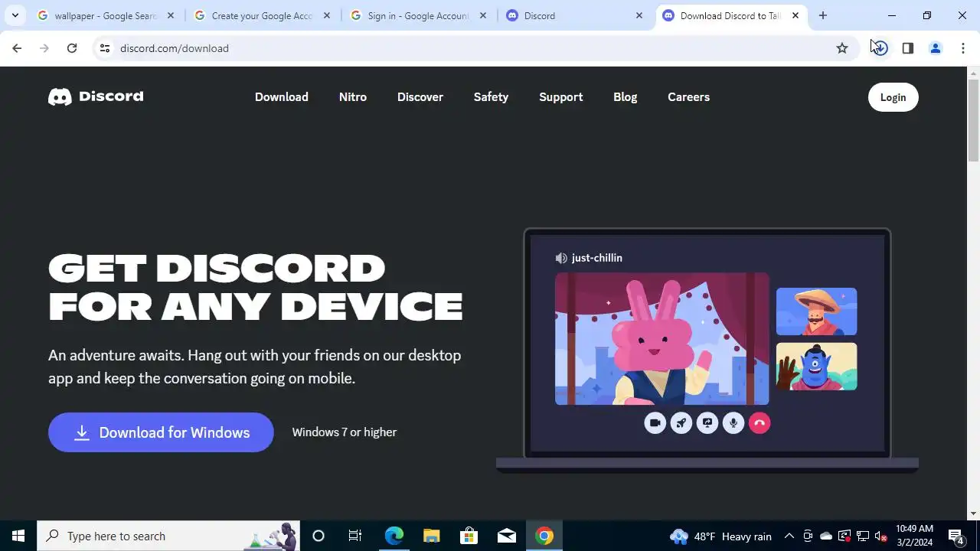Click the 'Windows 7 or higher' text

pyautogui.click(x=345, y=432)
